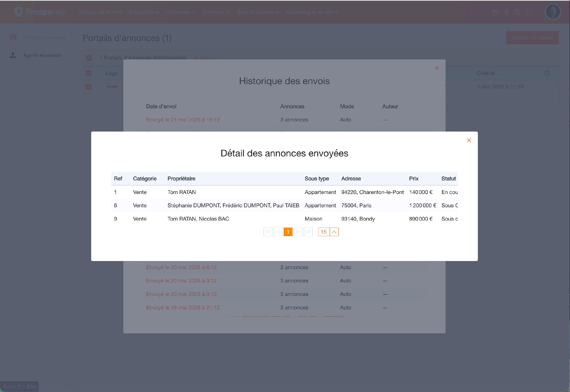Click the Statut column header

(449, 179)
